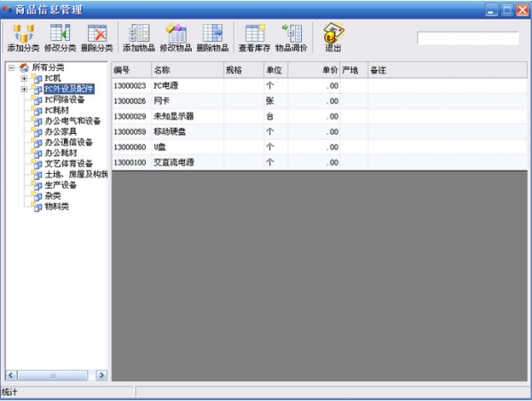Viewport: 532px width, 401px height.
Task: Click the 产地 column header
Action: point(353,70)
